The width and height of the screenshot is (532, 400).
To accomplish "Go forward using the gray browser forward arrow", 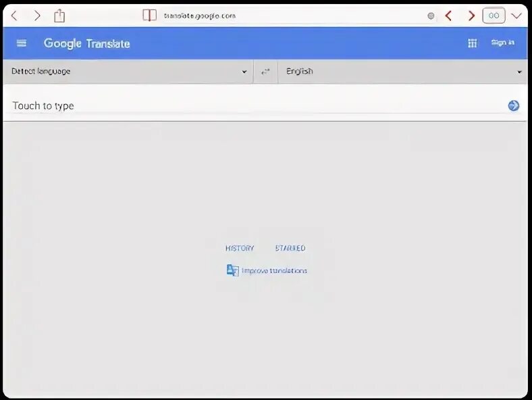I will pos(37,16).
